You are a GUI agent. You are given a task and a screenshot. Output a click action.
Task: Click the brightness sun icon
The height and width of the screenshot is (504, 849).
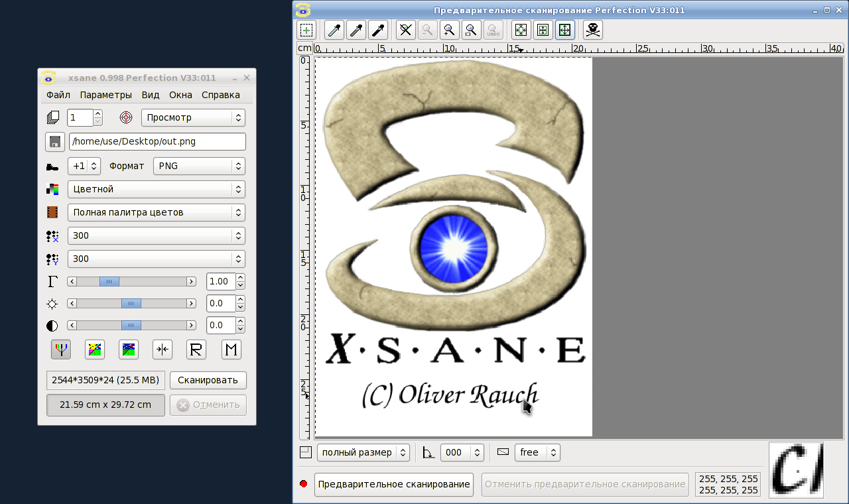(52, 304)
